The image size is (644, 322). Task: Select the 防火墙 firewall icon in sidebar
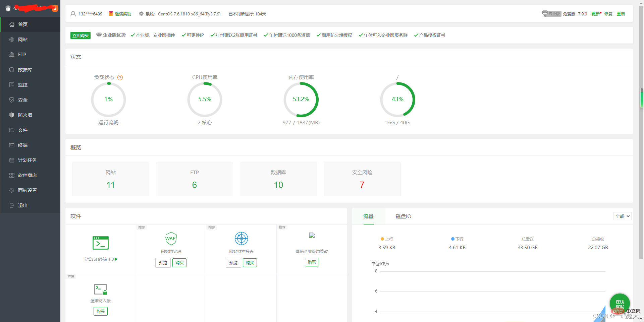click(x=12, y=115)
